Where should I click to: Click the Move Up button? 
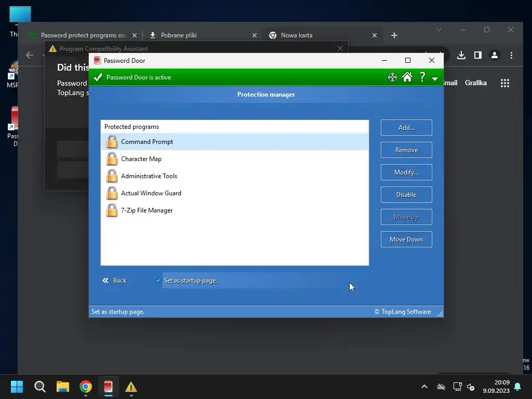(x=406, y=217)
